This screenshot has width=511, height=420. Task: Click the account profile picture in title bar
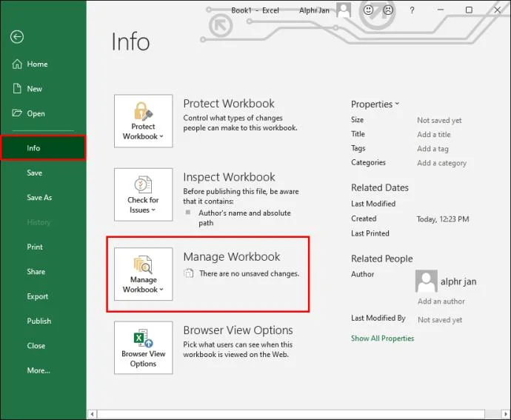344,10
